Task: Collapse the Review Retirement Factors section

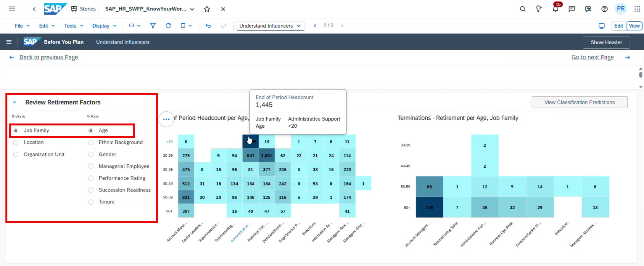Action: [15, 103]
